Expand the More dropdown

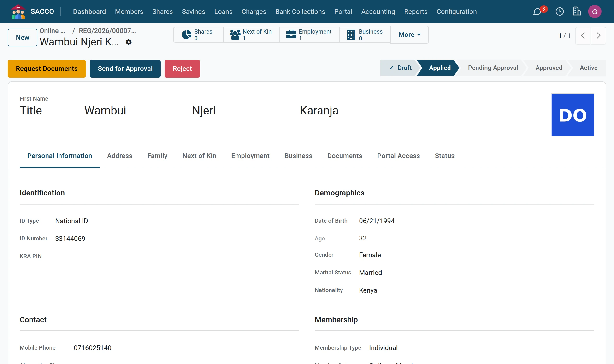(x=409, y=35)
